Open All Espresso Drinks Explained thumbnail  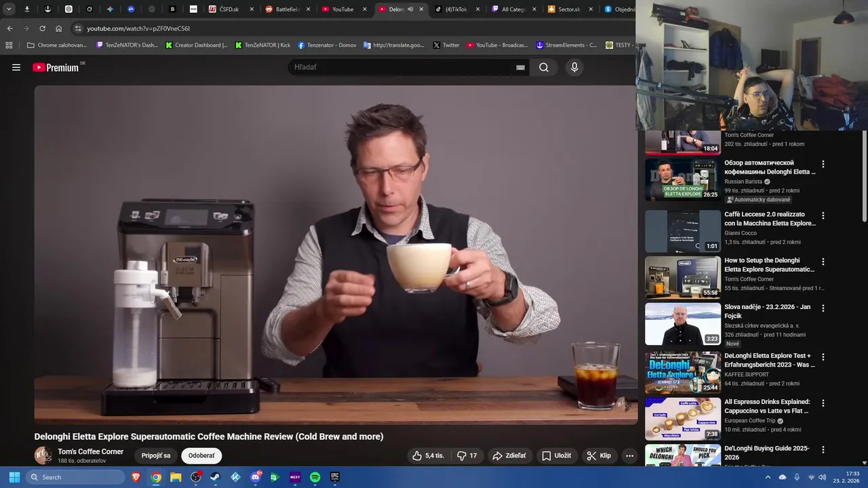coord(682,419)
